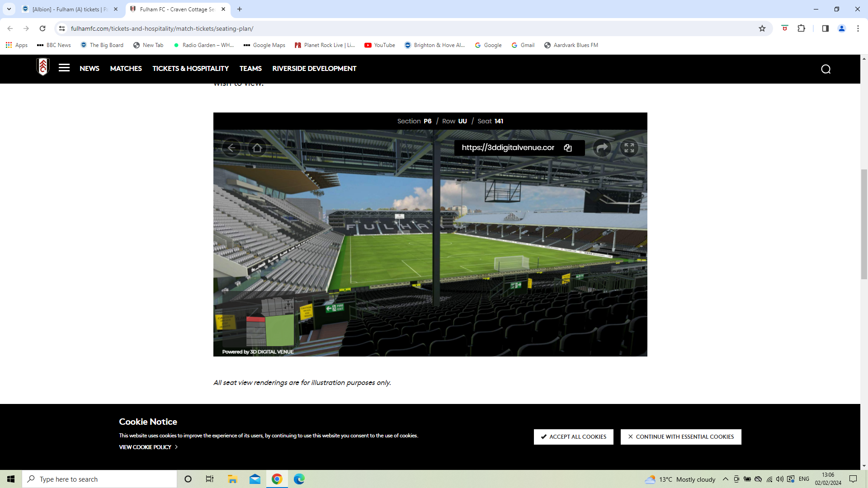This screenshot has width=868, height=488.
Task: Click the Cortana circle icon on taskbar
Action: 188,479
